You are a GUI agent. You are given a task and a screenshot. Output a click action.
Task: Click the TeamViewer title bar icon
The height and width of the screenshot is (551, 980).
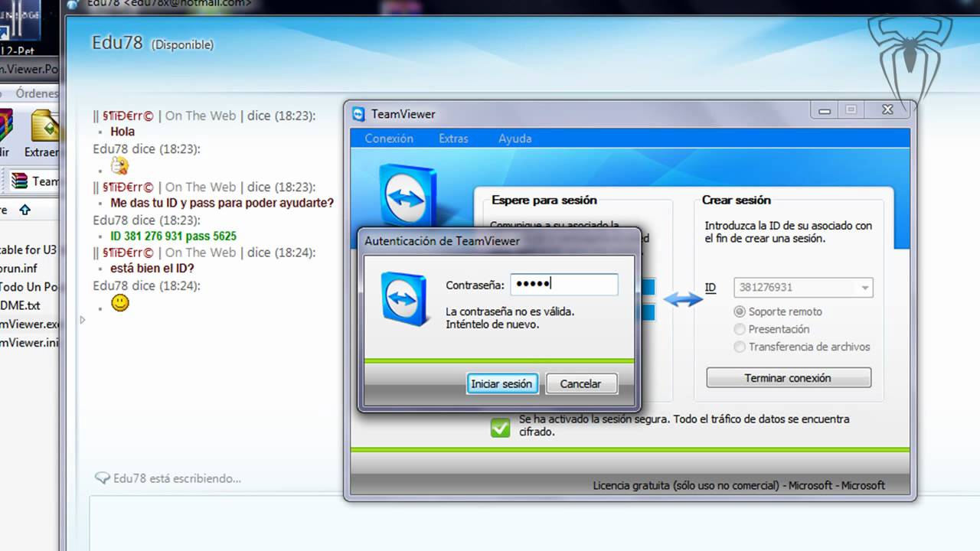coord(359,114)
